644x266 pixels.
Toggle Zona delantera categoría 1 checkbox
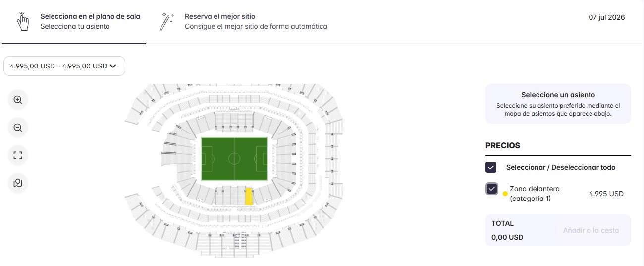pyautogui.click(x=492, y=189)
